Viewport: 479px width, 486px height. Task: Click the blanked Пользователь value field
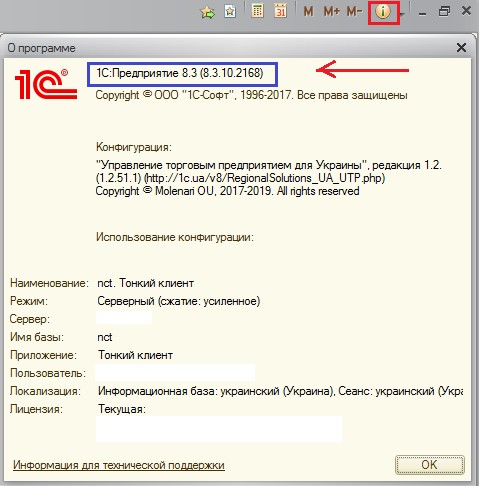[x=175, y=372]
